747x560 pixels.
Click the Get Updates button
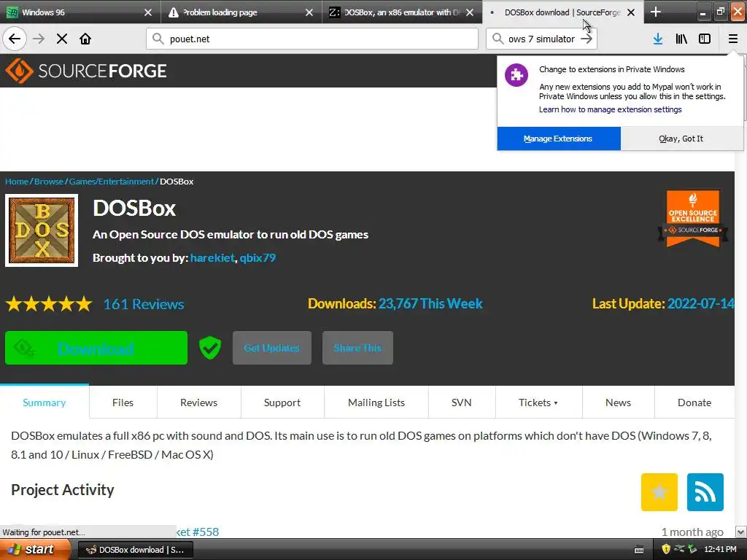coord(272,348)
